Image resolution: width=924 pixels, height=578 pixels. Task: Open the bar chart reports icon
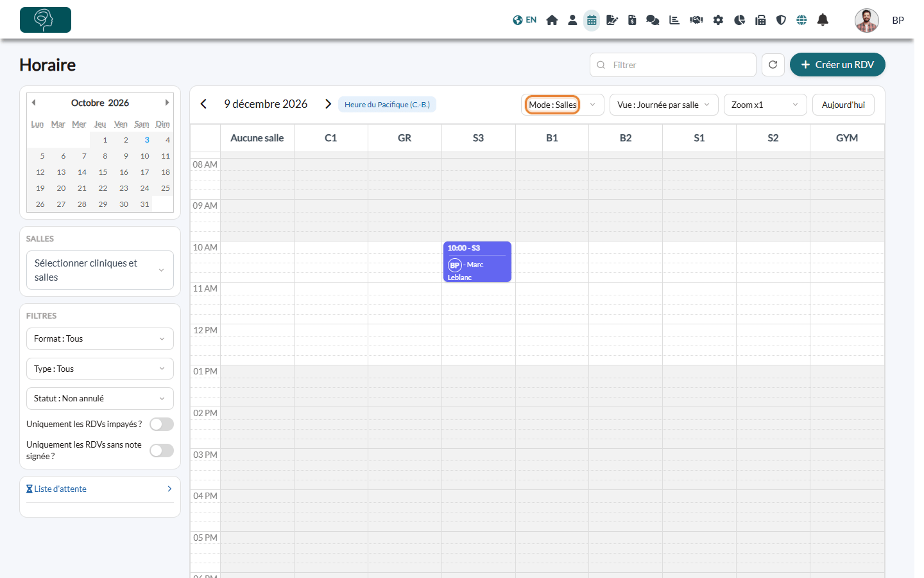674,20
